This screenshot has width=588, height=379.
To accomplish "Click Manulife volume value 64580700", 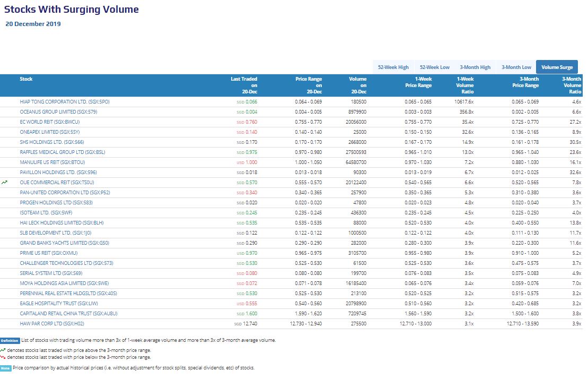I will click(x=356, y=162).
